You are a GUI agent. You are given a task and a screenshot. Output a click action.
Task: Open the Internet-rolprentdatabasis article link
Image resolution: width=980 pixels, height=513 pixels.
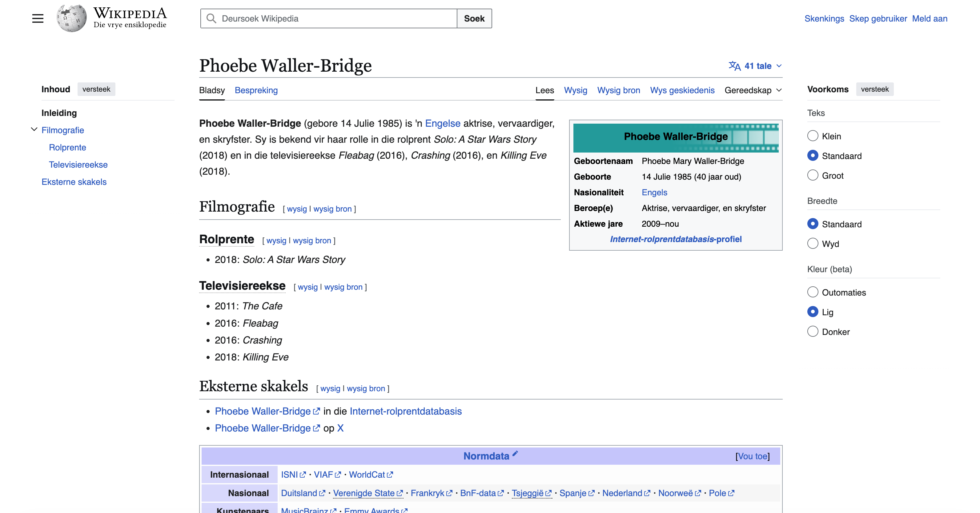click(x=406, y=411)
